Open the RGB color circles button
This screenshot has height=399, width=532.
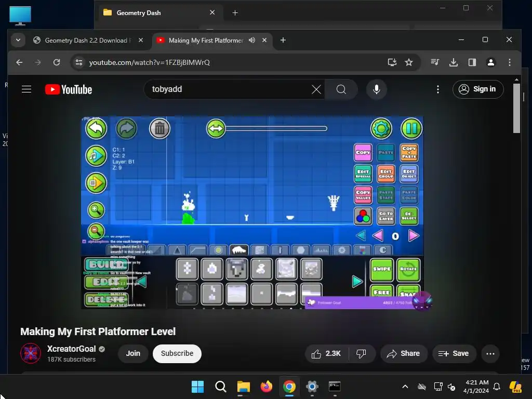point(363,216)
